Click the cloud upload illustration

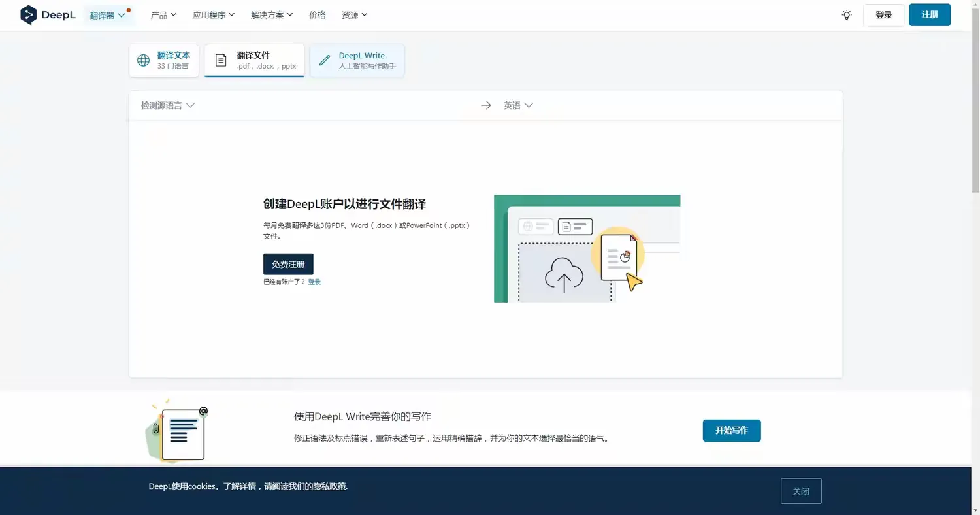click(x=564, y=274)
